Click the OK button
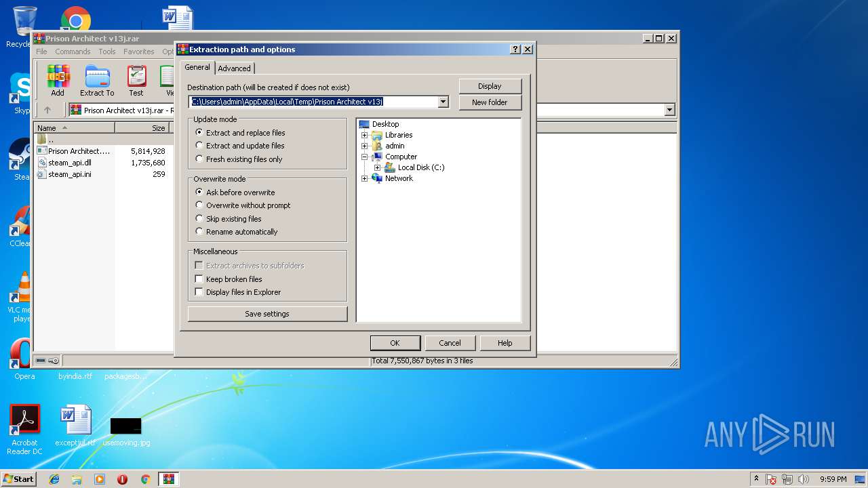 (x=395, y=343)
